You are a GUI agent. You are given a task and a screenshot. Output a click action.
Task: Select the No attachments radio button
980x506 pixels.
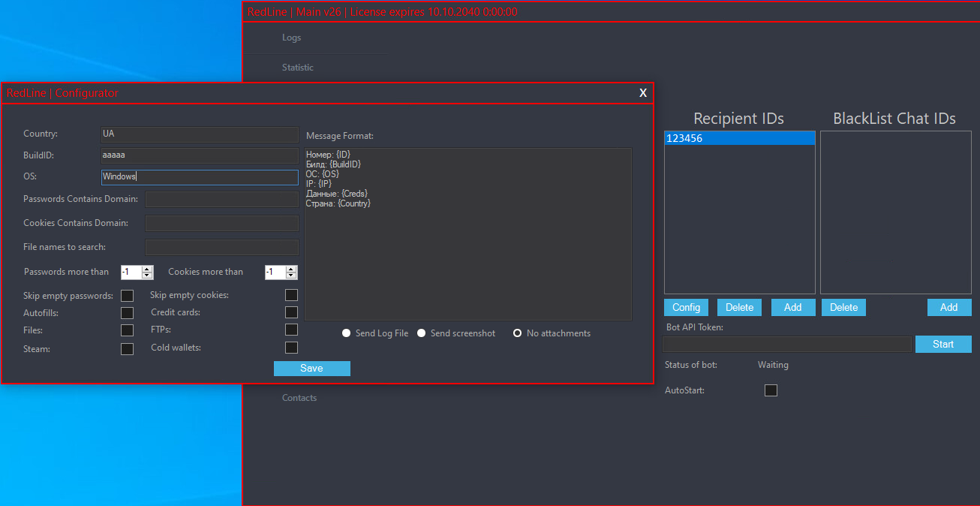517,333
